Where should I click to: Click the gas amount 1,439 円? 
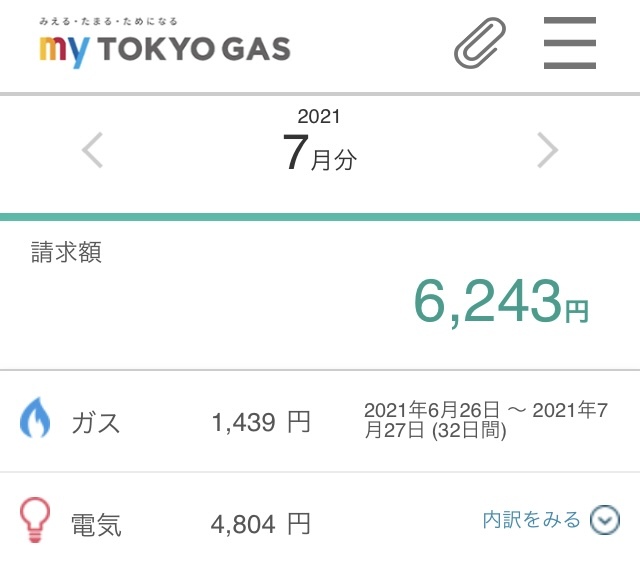(261, 423)
